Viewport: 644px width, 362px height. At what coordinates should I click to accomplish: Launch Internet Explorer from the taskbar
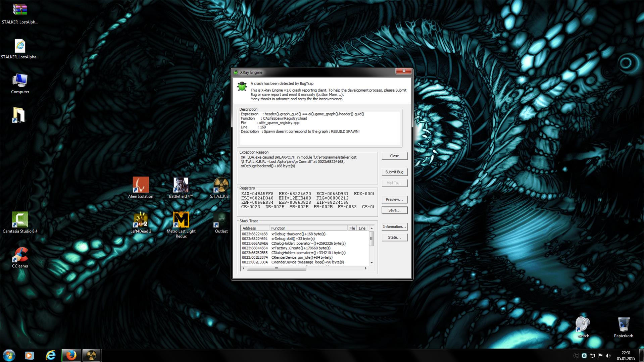pyautogui.click(x=51, y=355)
